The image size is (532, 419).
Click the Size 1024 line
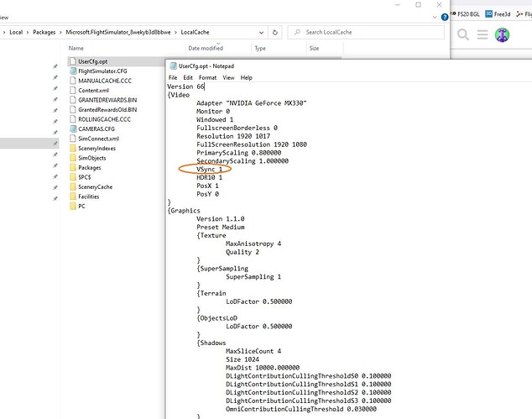pyautogui.click(x=243, y=359)
